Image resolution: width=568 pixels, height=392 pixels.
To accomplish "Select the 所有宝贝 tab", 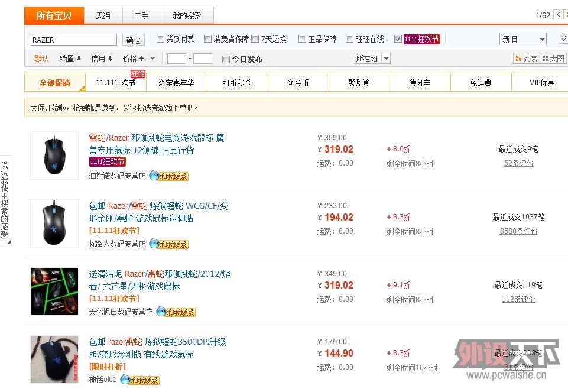I will (54, 15).
